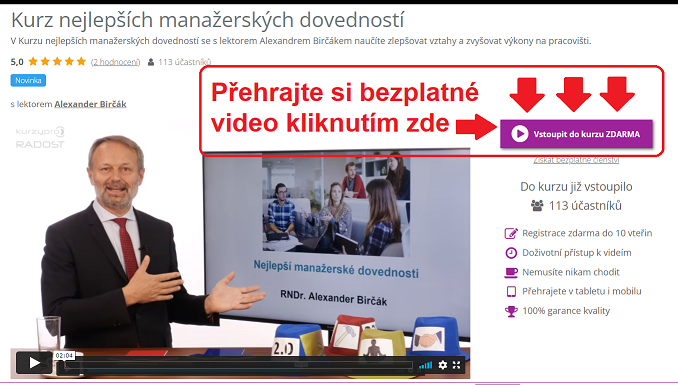Open video settings gear icon
Screen dimensions: 678x385
(443, 365)
